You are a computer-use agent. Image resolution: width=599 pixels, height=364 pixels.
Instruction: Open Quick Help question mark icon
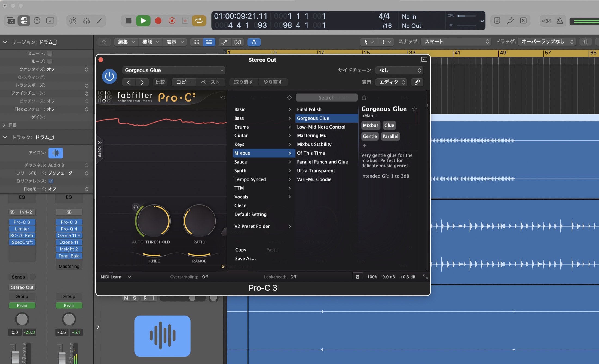[37, 21]
